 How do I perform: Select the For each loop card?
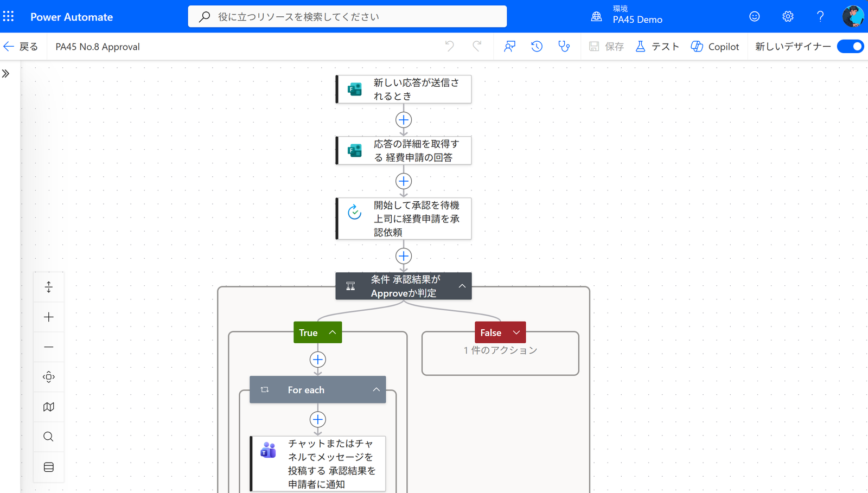pyautogui.click(x=318, y=389)
